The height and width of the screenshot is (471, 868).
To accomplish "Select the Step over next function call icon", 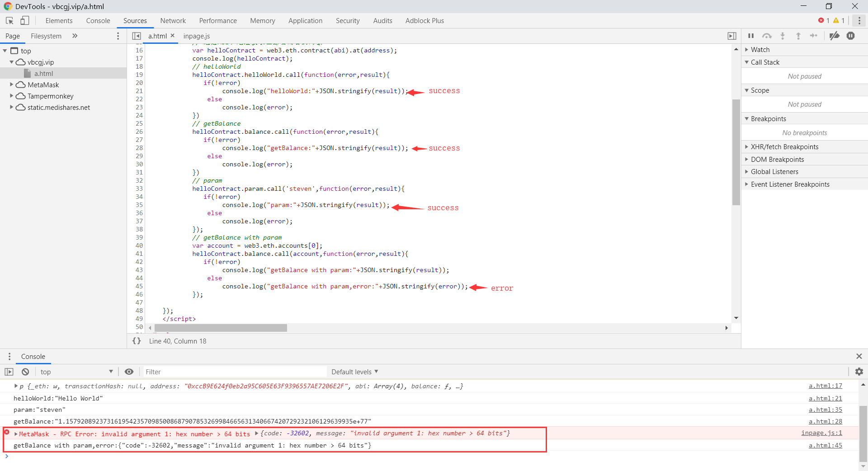I will tap(767, 36).
